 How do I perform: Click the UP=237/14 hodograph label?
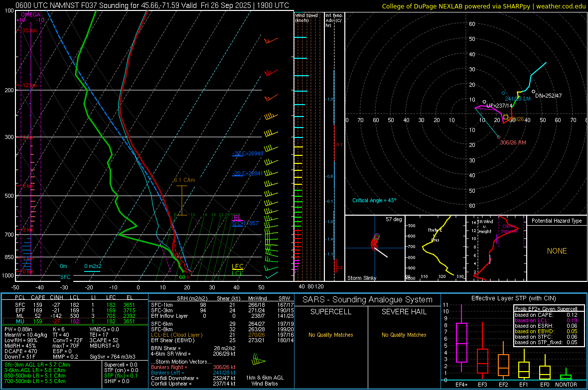pyautogui.click(x=499, y=106)
